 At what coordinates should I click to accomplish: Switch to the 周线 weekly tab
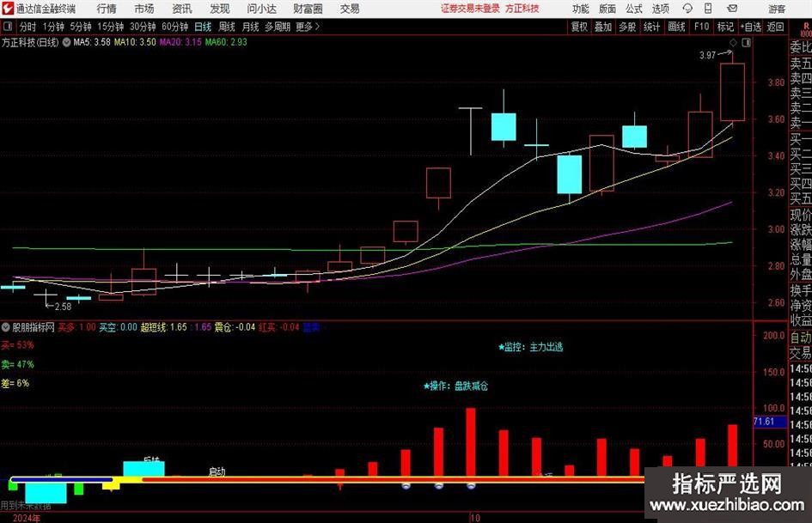pos(226,27)
